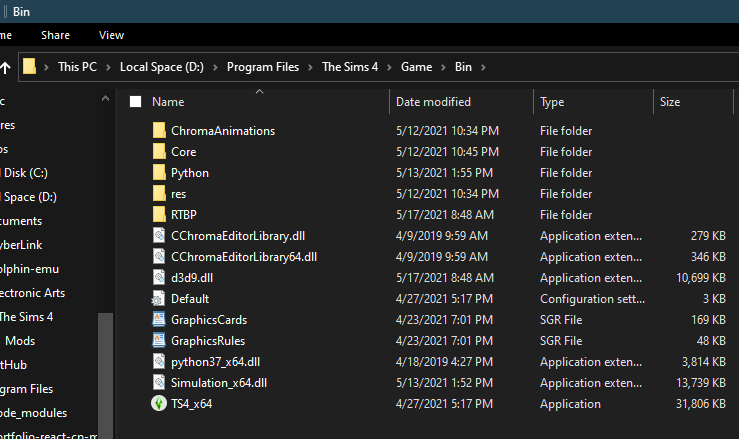Select Program Files in navigation pane
739x439 pixels.
click(26, 389)
